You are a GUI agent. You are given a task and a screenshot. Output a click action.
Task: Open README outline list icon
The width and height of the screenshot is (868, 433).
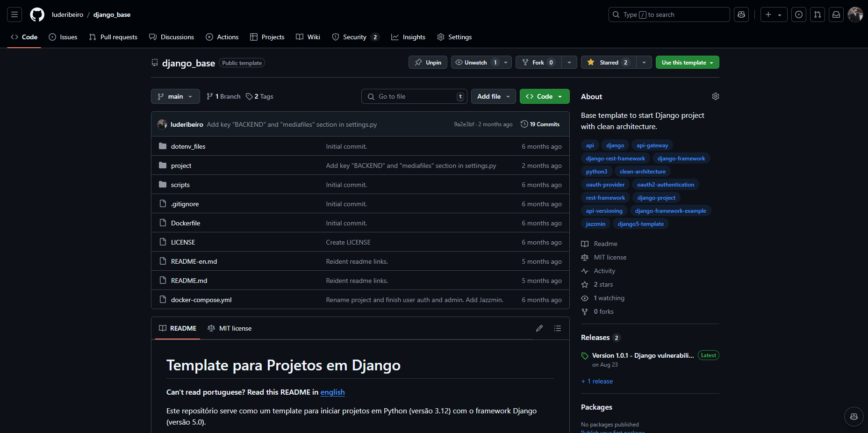coord(558,328)
